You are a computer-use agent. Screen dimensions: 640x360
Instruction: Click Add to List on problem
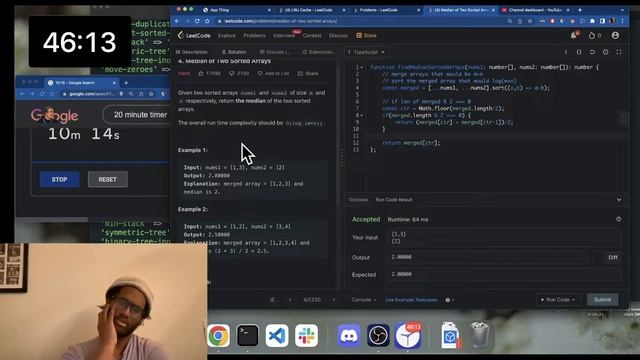click(273, 73)
